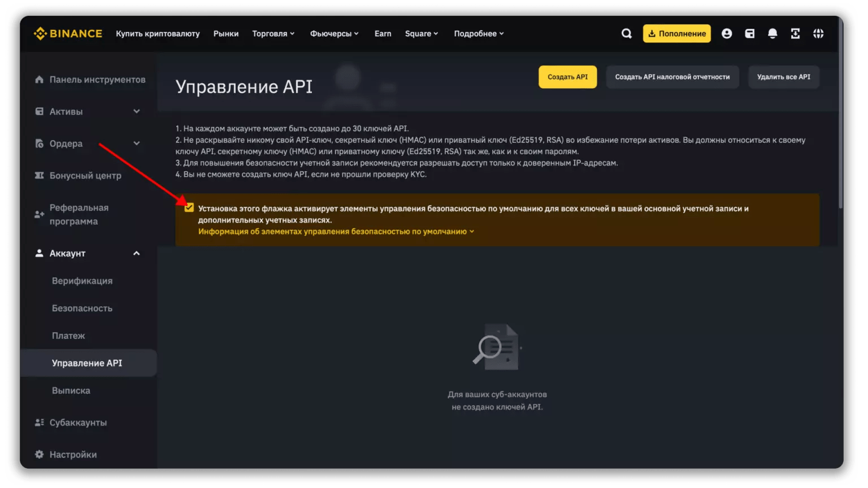The image size is (868, 488).
Task: Collapse the Аккаунт section chevron
Action: [136, 254]
